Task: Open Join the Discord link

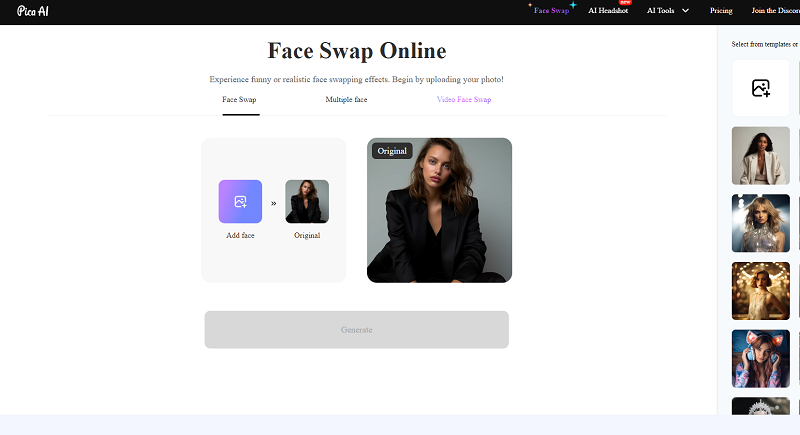Action: click(x=776, y=11)
